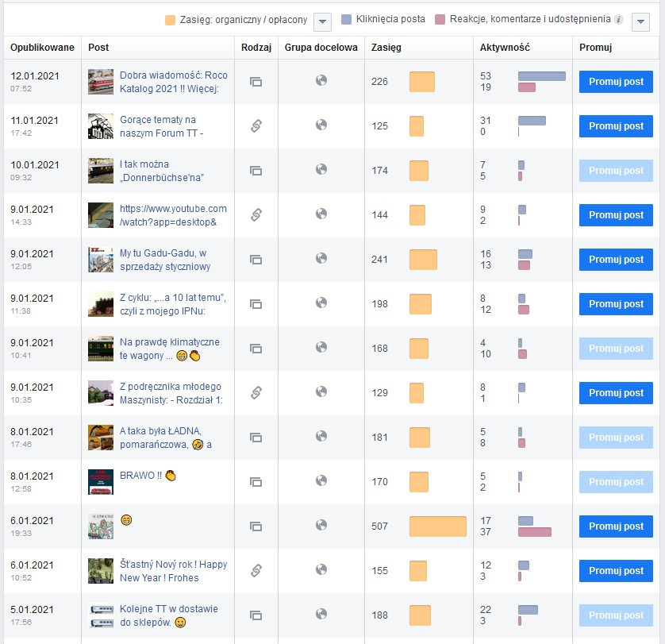Click the globe icon for Donnerbüchse post row
665x644 pixels.
321,169
